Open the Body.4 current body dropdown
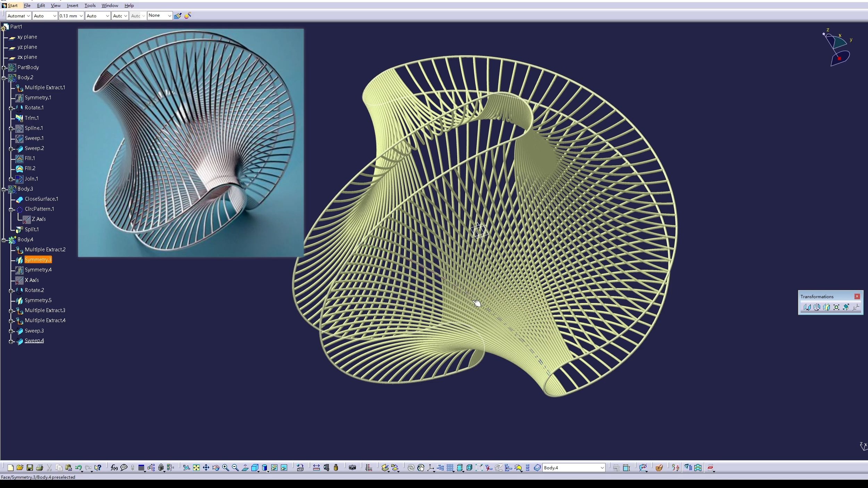 574,468
